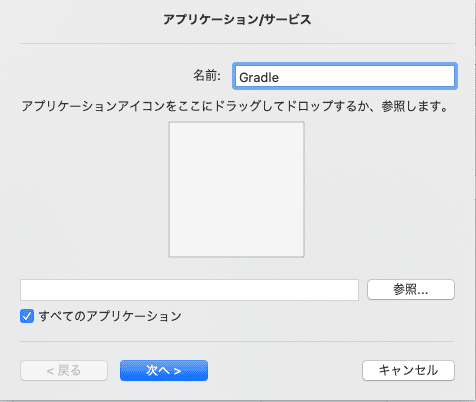The height and width of the screenshot is (402, 476).
Task: Proceed with the blue 次へ button
Action: (164, 370)
